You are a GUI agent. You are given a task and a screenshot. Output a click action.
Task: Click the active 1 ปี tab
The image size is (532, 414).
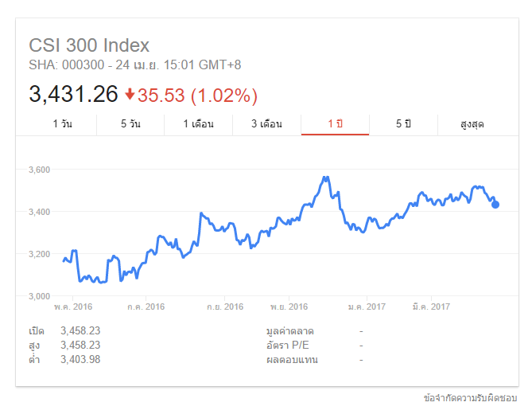335,124
